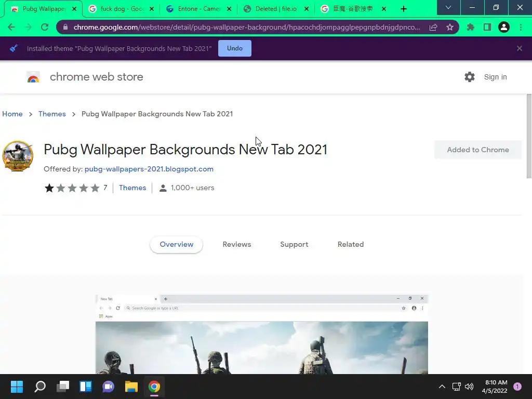
Task: Focus the address bar URL
Action: coord(247,27)
